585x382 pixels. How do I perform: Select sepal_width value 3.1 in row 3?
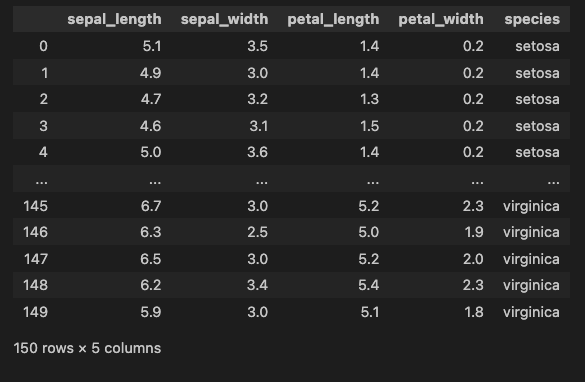(259, 126)
